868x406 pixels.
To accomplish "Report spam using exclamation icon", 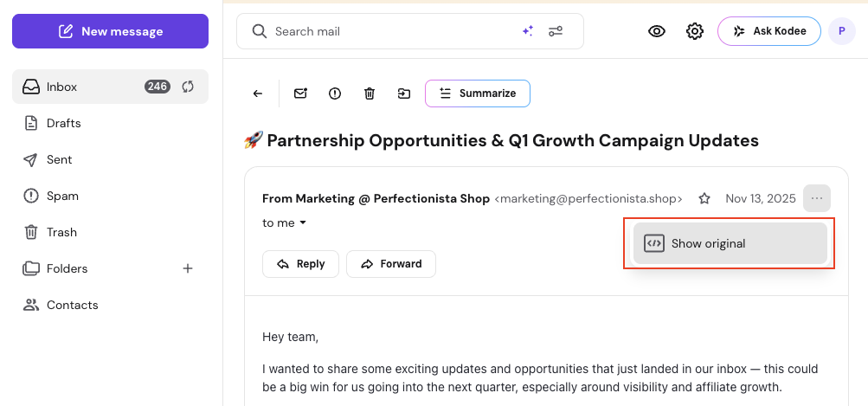I will point(335,93).
